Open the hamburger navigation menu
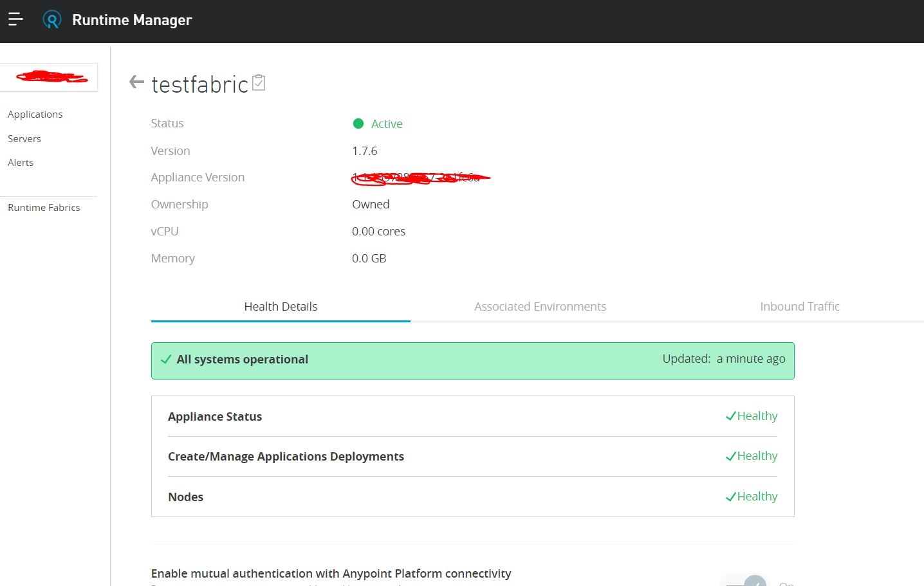The image size is (924, 586). [15, 19]
